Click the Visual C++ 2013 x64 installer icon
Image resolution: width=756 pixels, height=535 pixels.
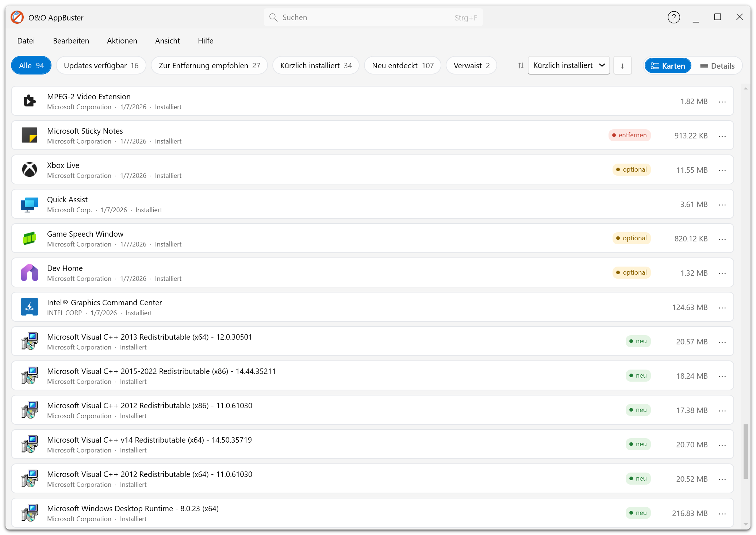coord(30,341)
